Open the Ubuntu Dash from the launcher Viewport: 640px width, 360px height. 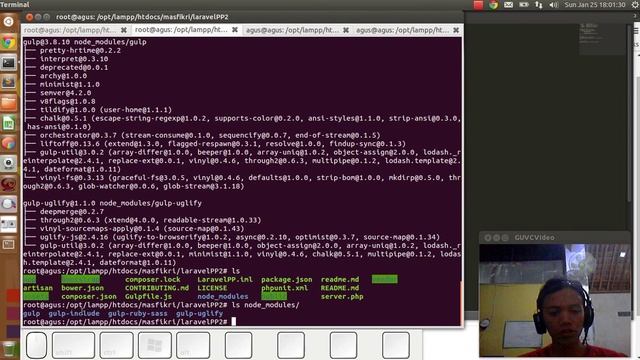click(x=9, y=22)
